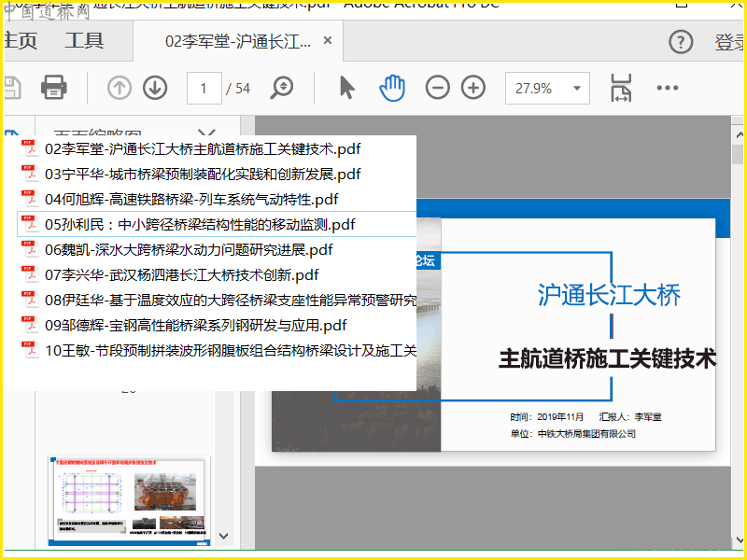
Task: Open file 10王敏-节段预制拼装波形钢腹板
Action: click(231, 351)
